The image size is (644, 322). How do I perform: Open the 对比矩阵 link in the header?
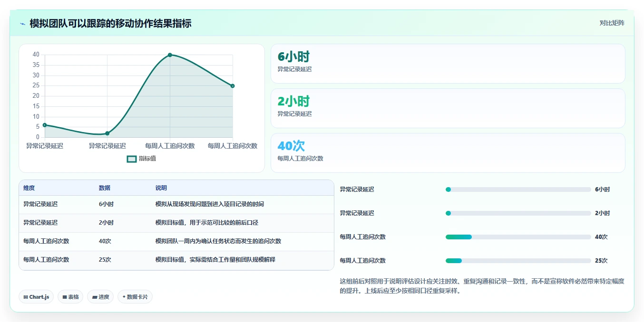[612, 23]
